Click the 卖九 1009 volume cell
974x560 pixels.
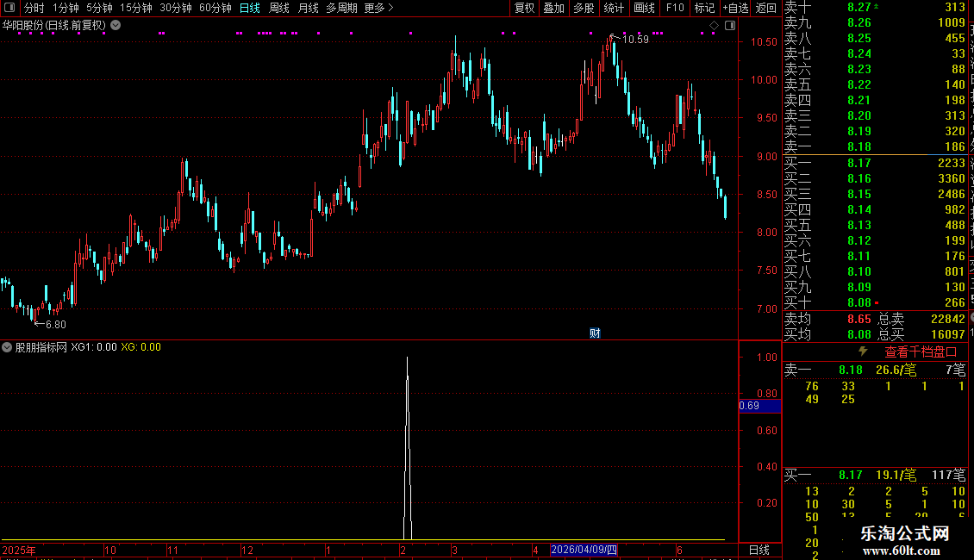(x=951, y=22)
